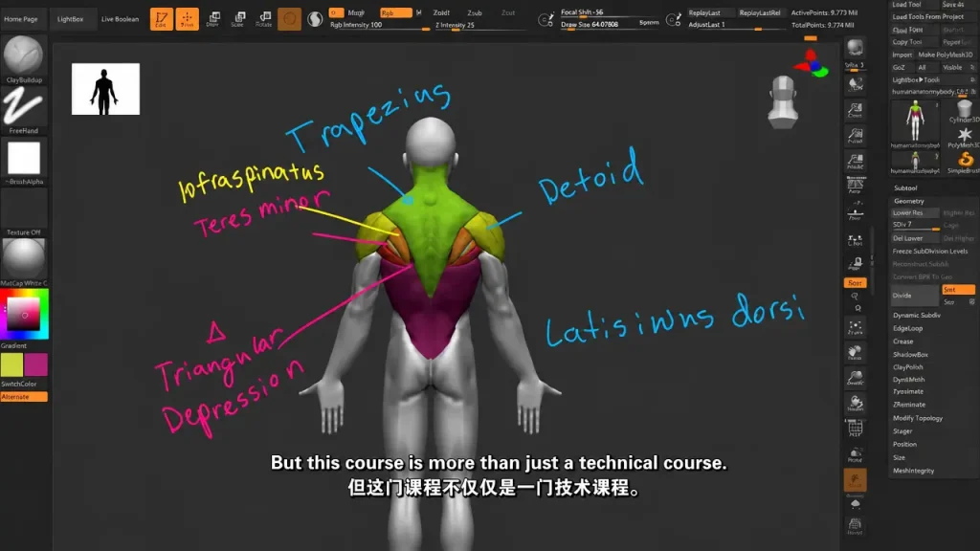Select the SimpleBrush tool thumbnail

(965, 163)
